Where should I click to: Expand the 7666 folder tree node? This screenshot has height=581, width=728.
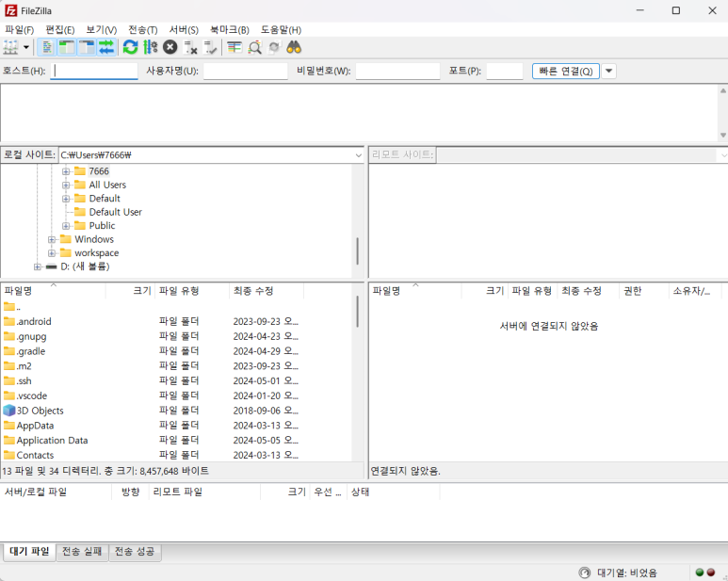(x=66, y=171)
